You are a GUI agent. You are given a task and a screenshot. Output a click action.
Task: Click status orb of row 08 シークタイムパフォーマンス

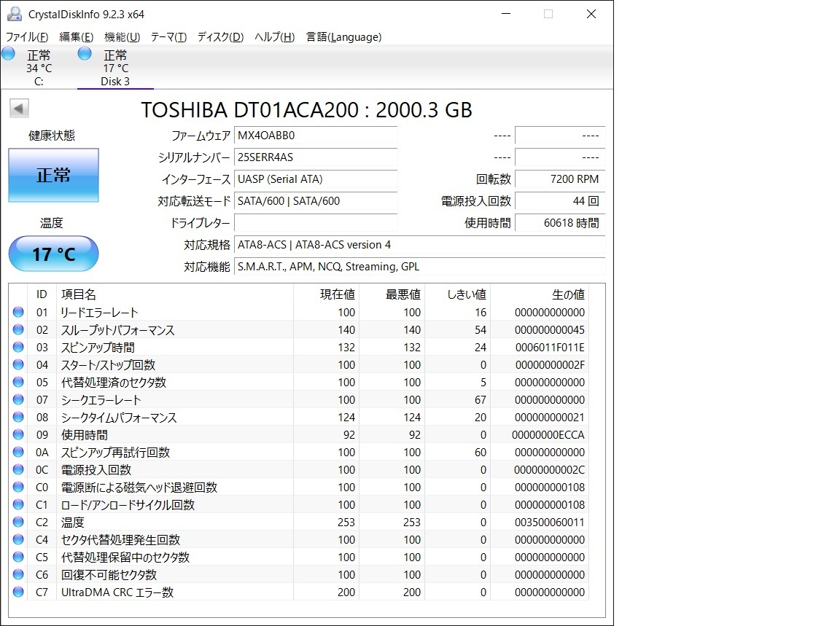pos(18,417)
